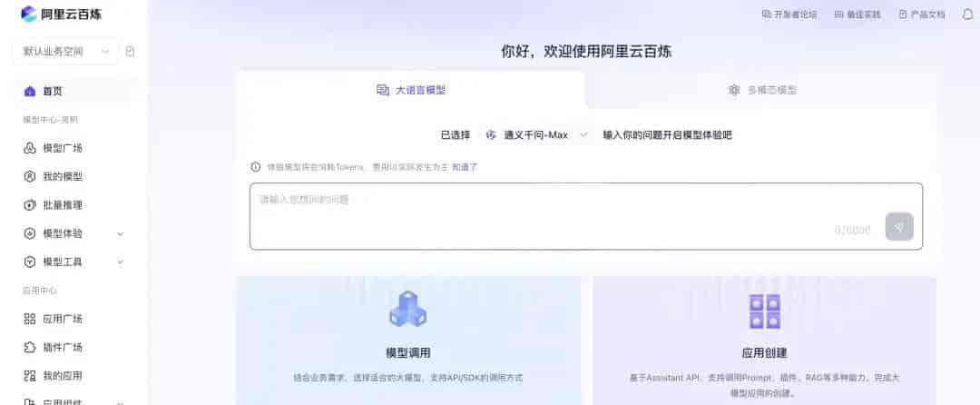The image size is (980, 405).
Task: Open 应用广场 from the sidebar
Action: click(63, 319)
